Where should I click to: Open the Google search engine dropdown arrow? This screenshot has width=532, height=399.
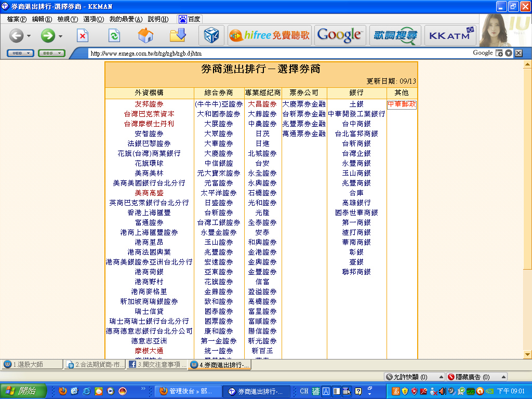(509, 53)
